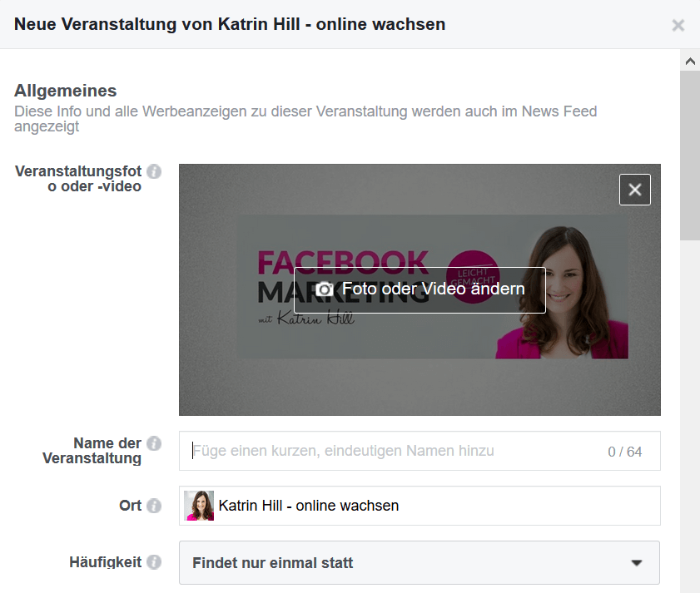700x593 pixels.
Task: Click the Häufigkeit label
Action: point(106,562)
